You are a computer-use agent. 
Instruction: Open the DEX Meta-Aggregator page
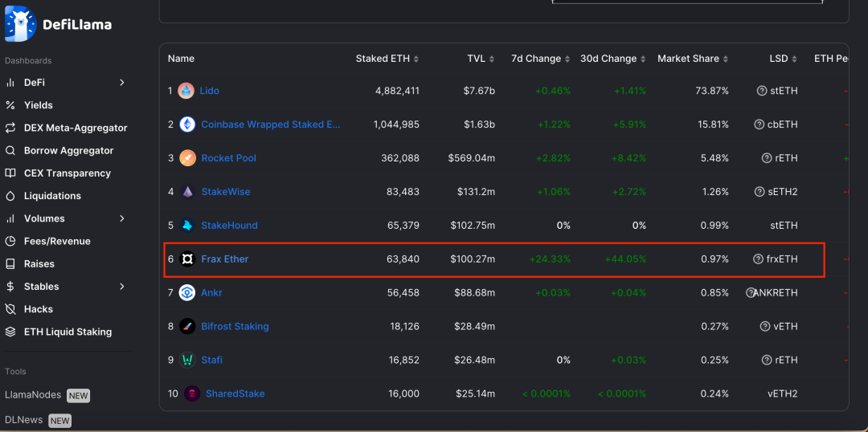[x=76, y=128]
